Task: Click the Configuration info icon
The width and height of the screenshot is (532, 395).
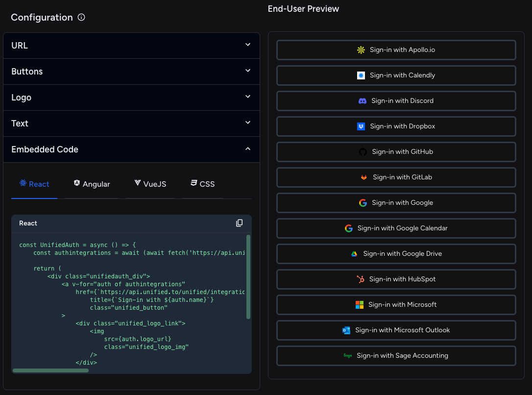Action: pyautogui.click(x=81, y=17)
